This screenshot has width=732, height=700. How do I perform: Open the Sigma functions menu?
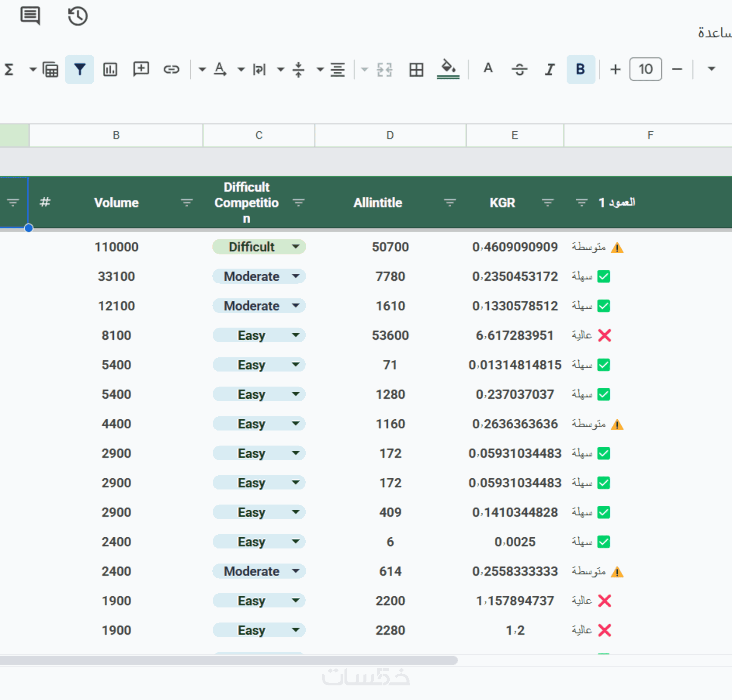click(x=9, y=69)
